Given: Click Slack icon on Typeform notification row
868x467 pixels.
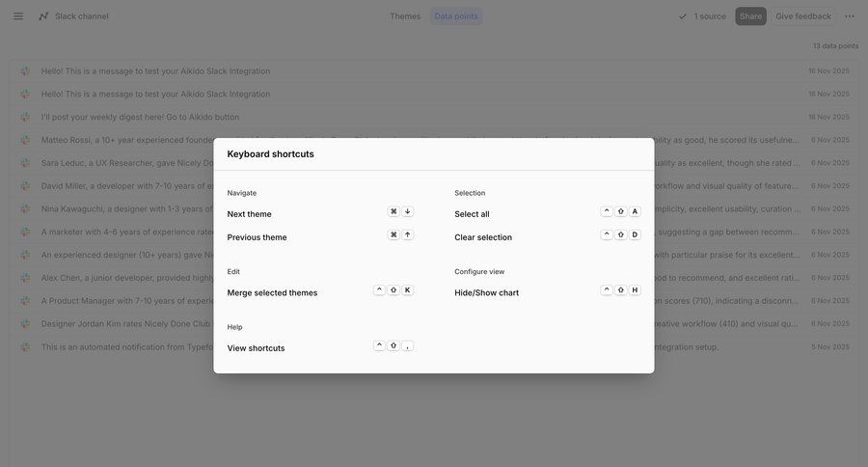Looking at the screenshot, I should pyautogui.click(x=26, y=347).
